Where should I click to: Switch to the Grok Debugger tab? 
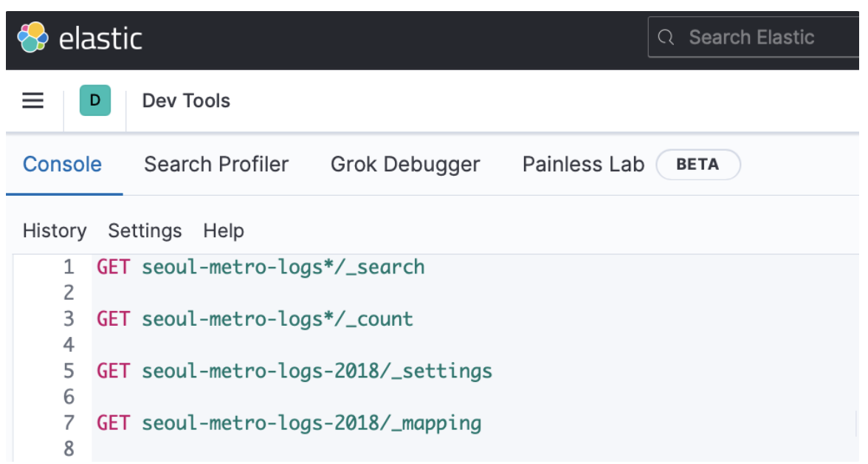405,165
